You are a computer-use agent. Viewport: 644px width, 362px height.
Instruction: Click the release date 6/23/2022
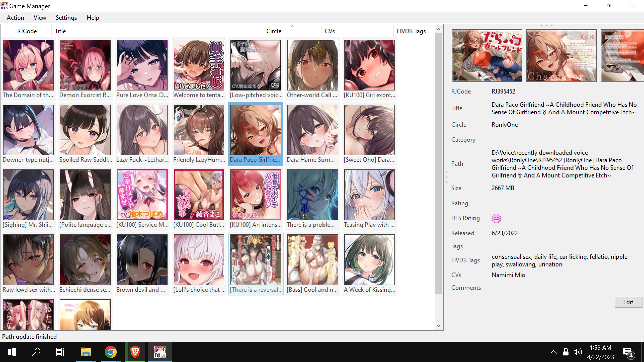coord(504,233)
